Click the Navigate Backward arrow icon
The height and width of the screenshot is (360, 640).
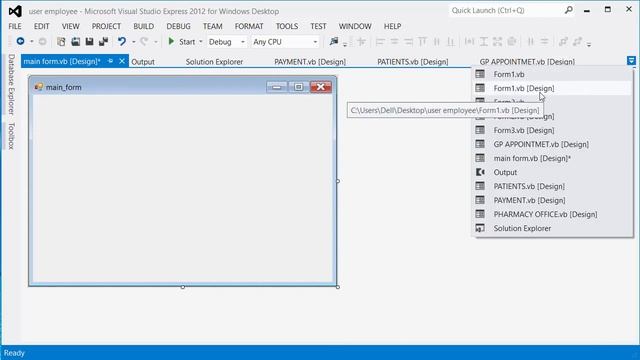coord(20,41)
